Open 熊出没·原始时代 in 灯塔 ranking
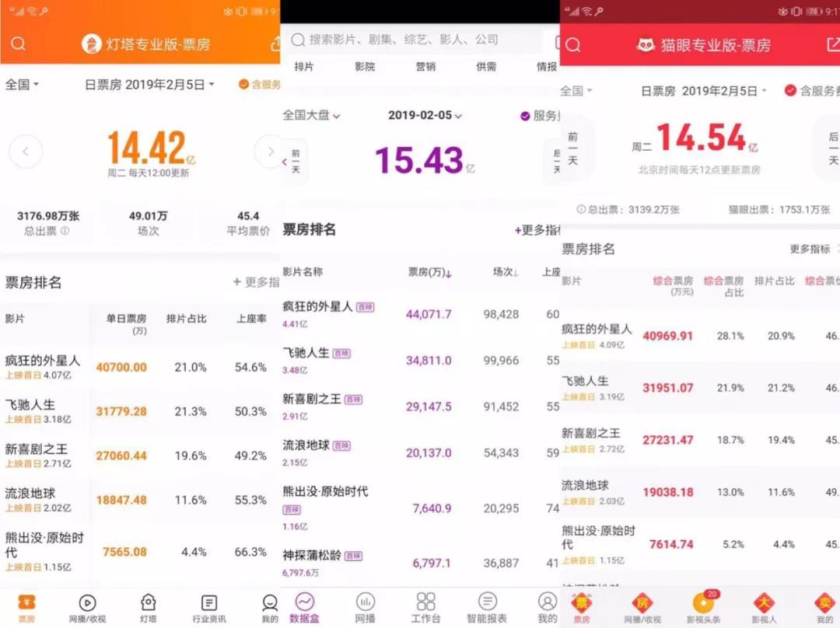The height and width of the screenshot is (628, 840). tap(140, 551)
